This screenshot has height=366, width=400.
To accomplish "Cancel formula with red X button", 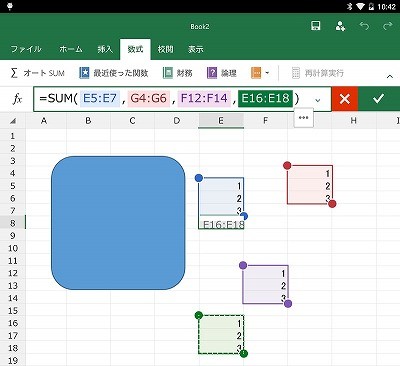I will coord(345,99).
